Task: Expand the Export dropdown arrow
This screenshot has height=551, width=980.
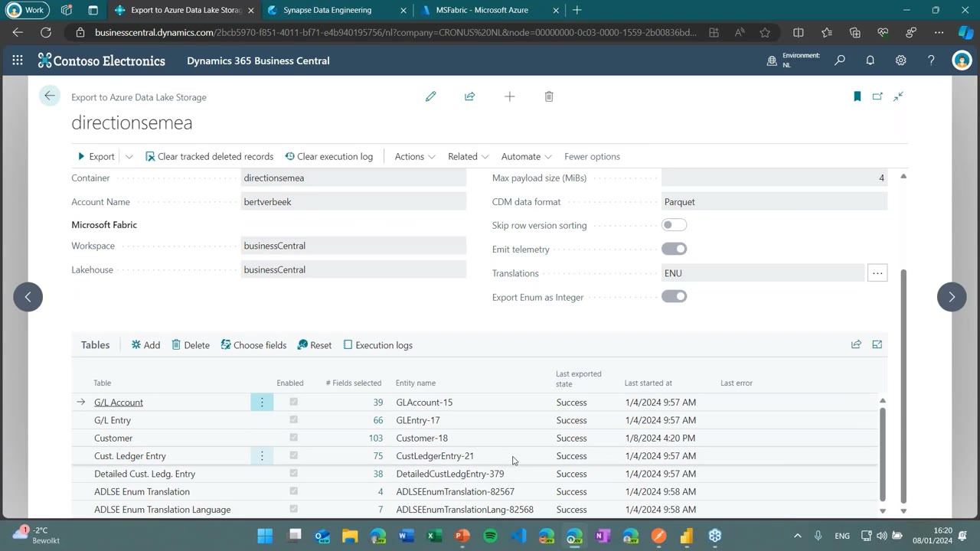Action: (x=129, y=157)
